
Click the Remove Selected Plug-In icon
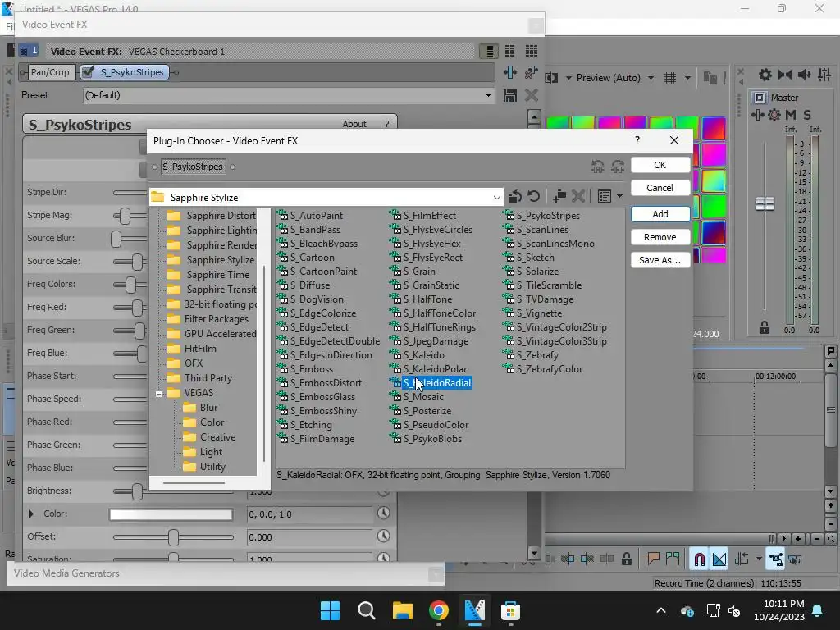click(531, 72)
